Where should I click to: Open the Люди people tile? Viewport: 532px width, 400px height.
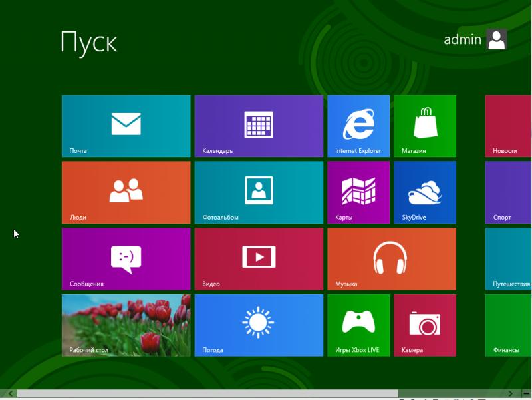(x=126, y=192)
